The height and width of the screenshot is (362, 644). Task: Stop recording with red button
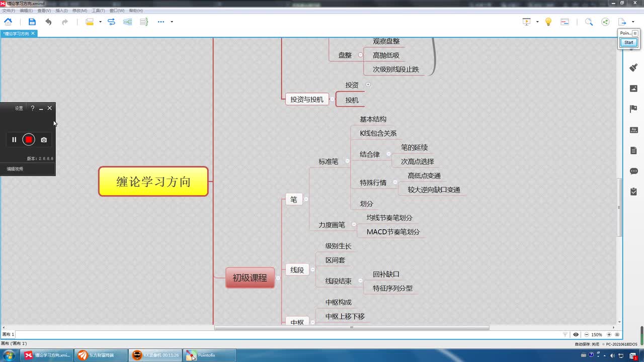click(29, 140)
